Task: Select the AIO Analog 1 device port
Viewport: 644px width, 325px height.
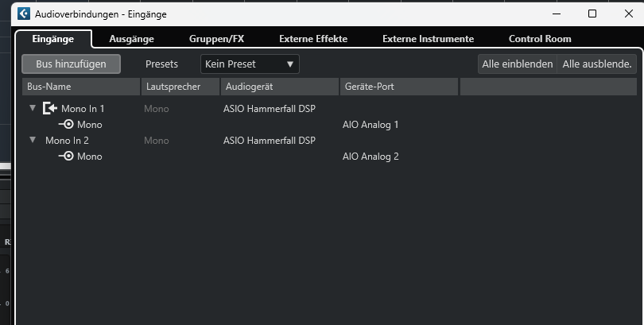Action: (x=370, y=125)
